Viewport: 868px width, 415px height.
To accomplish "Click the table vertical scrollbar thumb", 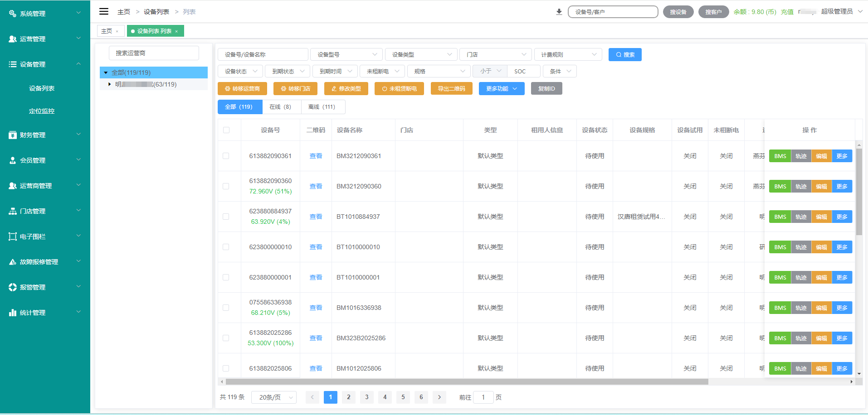I will point(859,192).
